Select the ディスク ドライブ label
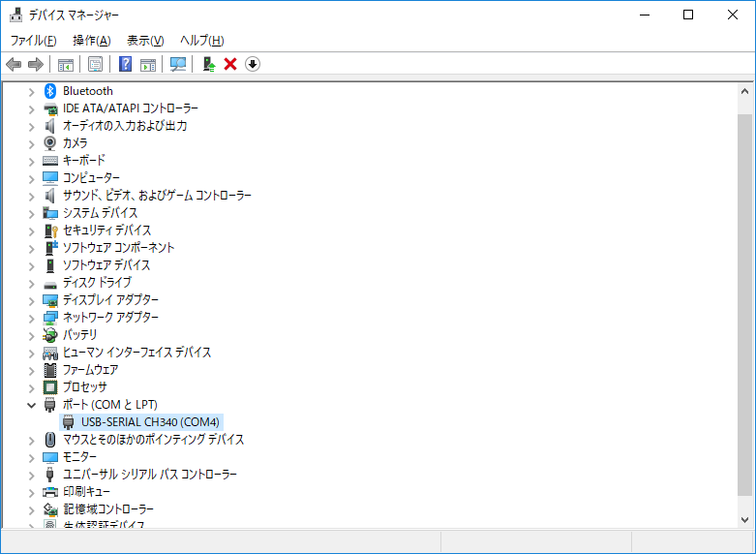Screen dimensions: 756x554 [x=97, y=282]
